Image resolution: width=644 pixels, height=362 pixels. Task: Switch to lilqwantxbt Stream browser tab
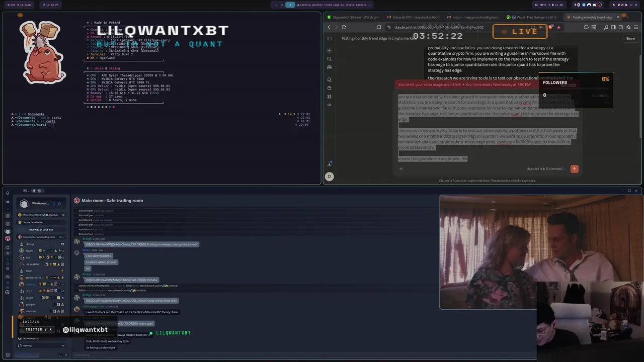[x=353, y=17]
